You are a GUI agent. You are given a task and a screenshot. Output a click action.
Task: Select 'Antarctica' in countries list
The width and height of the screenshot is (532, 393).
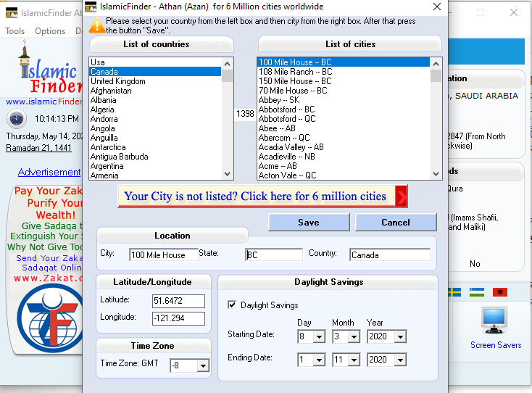point(155,147)
